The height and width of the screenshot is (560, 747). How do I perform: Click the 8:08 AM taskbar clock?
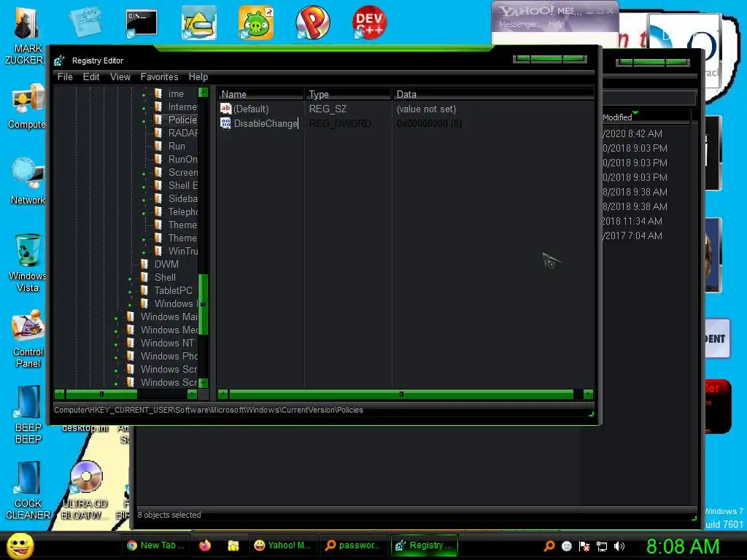pyautogui.click(x=683, y=546)
